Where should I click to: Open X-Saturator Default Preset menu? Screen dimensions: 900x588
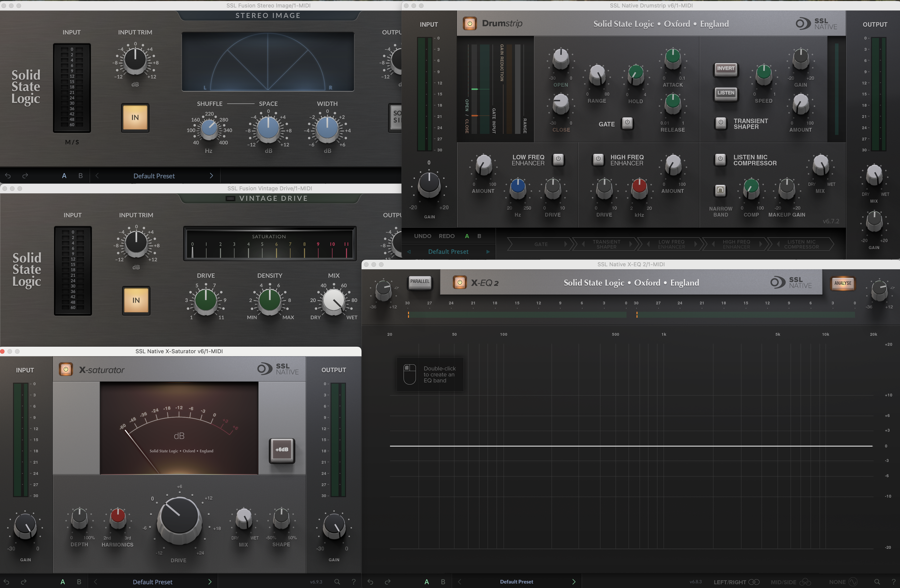(x=152, y=582)
